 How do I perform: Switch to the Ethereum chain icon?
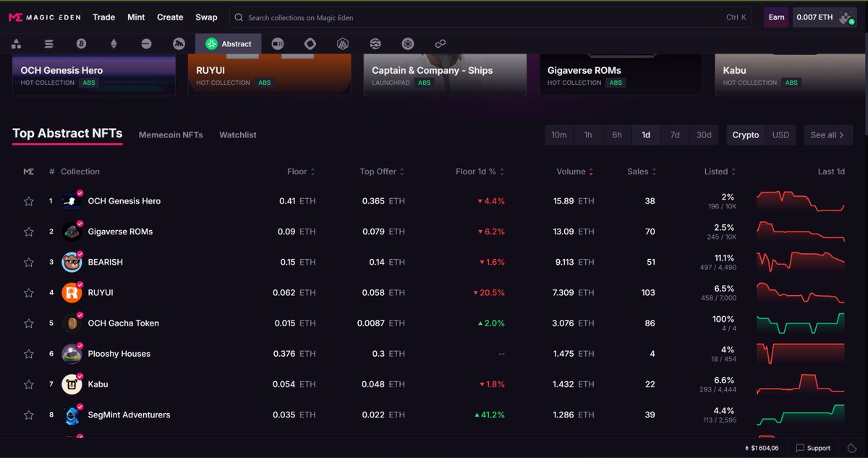(x=114, y=44)
